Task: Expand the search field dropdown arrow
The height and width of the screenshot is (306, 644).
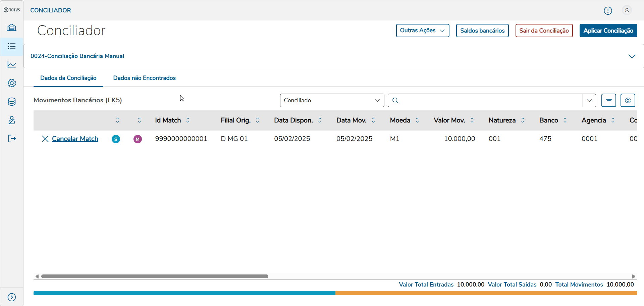Action: click(x=589, y=100)
